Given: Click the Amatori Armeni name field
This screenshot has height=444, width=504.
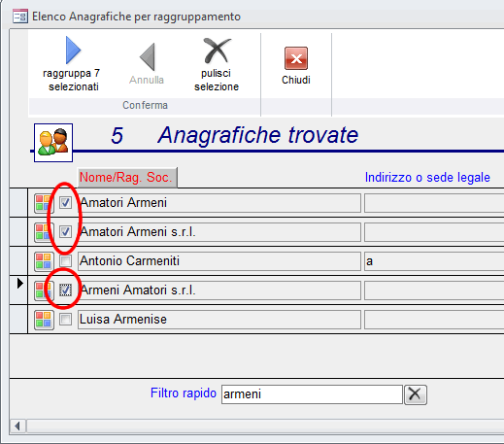Looking at the screenshot, I should click(x=219, y=203).
